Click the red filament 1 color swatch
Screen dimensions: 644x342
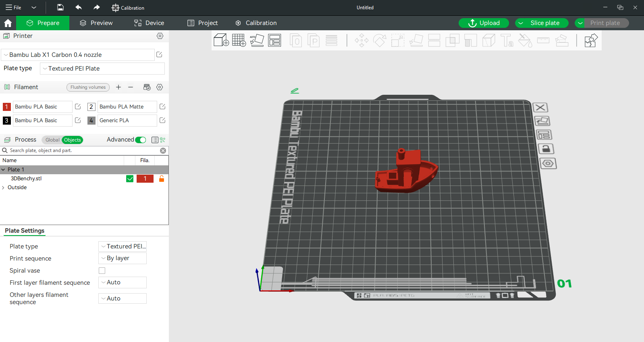(6, 106)
